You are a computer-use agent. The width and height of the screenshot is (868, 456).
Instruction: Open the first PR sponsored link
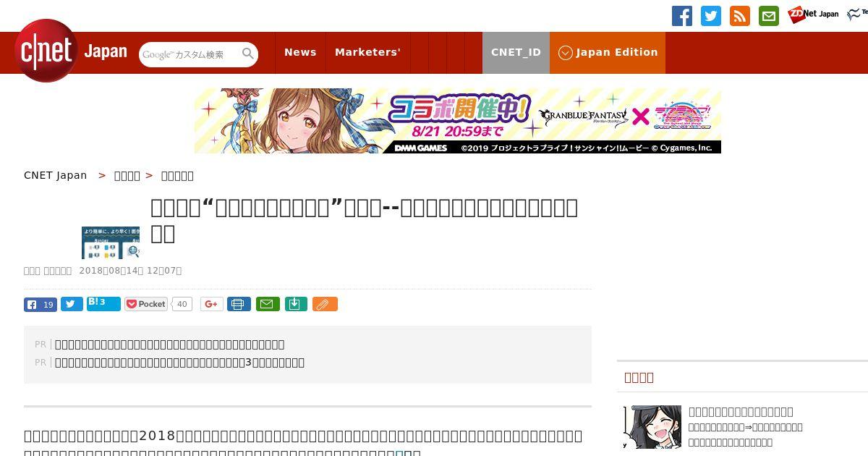tap(169, 345)
